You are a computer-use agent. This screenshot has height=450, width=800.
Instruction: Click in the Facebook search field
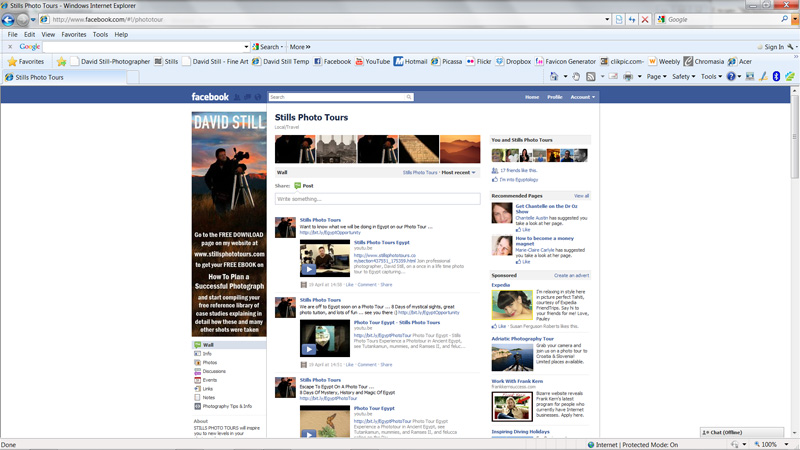337,97
